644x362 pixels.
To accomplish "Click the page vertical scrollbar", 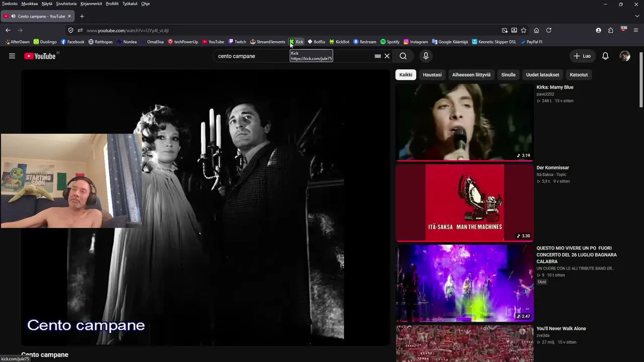I will [x=641, y=79].
